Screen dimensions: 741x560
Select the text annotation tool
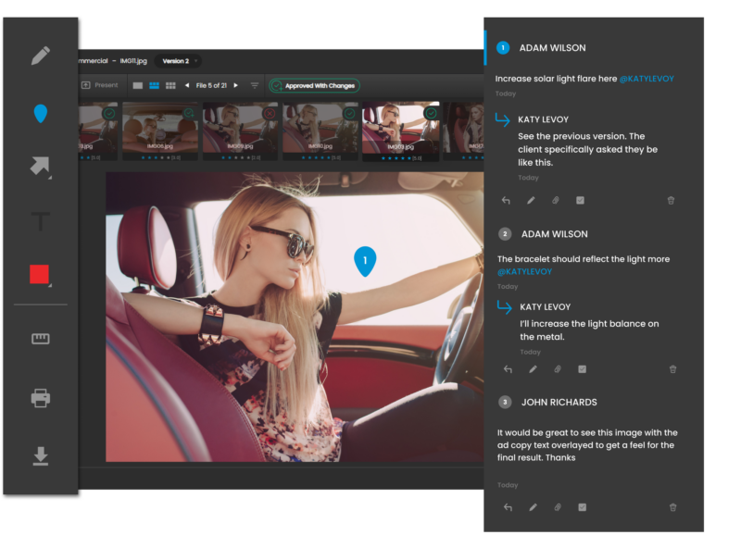pos(40,222)
